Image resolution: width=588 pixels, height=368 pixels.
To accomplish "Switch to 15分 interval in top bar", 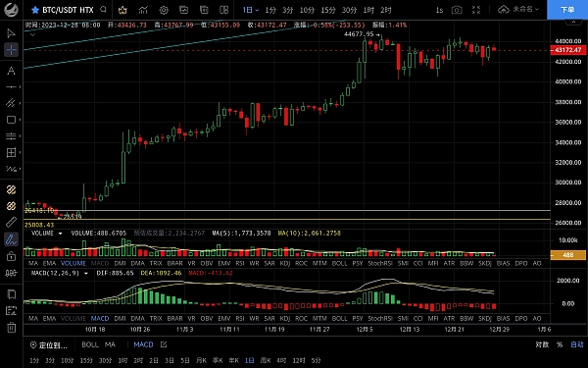I will pyautogui.click(x=328, y=10).
